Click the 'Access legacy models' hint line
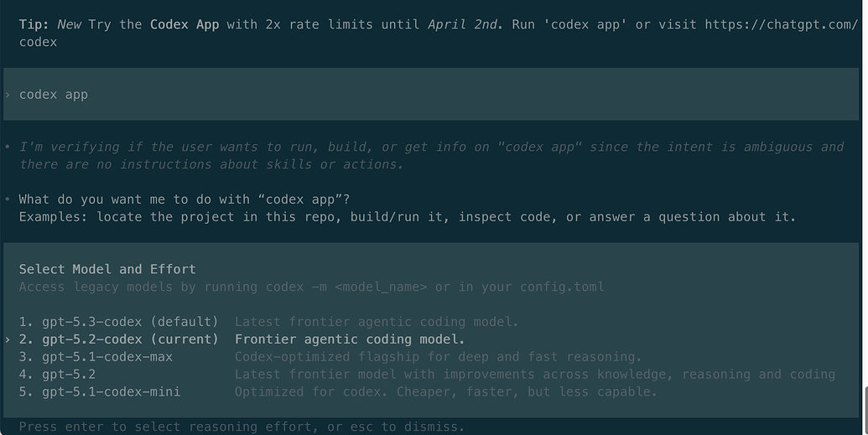Screen dimensions: 868x435 [x=312, y=287]
